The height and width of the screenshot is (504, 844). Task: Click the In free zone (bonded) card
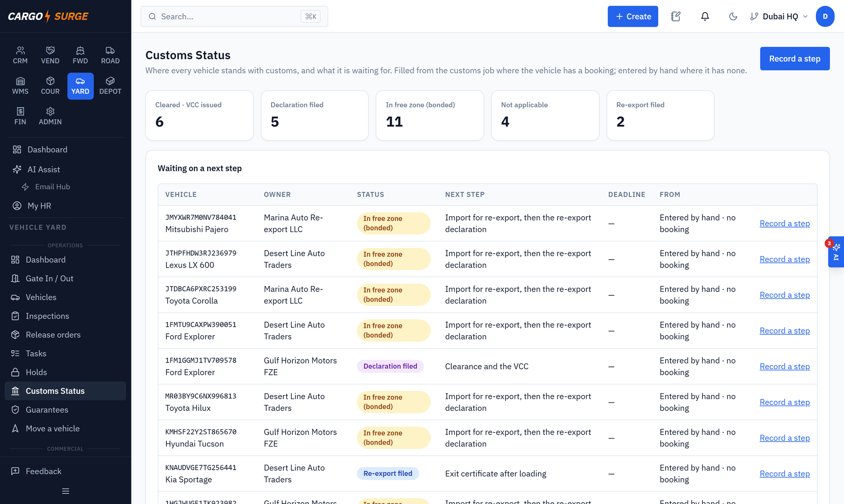pos(429,116)
